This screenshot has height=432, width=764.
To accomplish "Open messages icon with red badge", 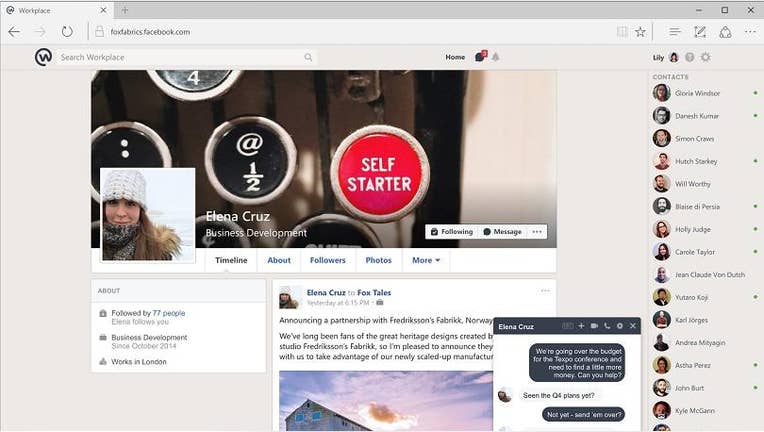I will point(481,56).
